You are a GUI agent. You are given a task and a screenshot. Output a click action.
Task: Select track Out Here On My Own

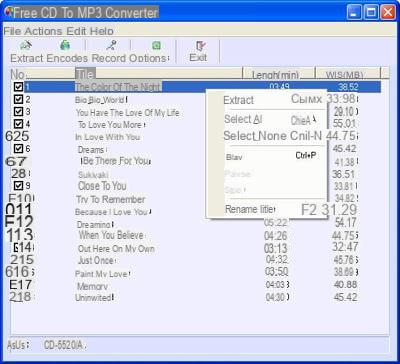pyautogui.click(x=116, y=249)
